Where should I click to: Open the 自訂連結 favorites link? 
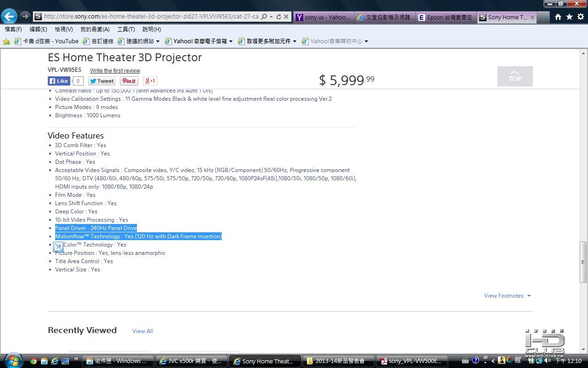[x=98, y=41]
